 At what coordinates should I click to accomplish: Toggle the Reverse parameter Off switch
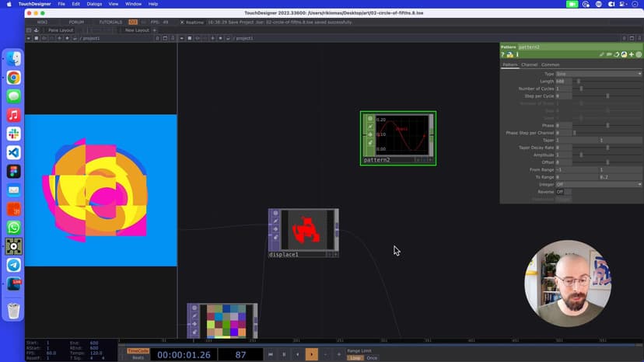pyautogui.click(x=559, y=192)
